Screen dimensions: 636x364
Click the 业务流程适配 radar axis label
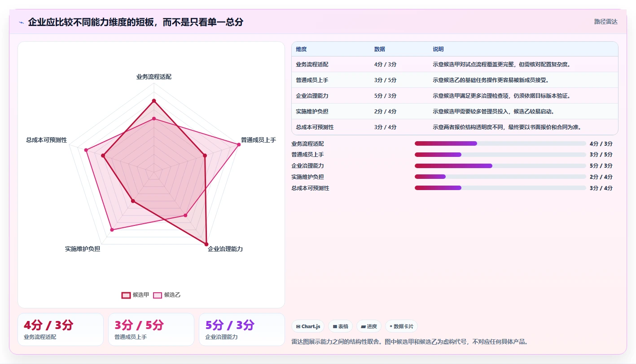[x=154, y=77]
